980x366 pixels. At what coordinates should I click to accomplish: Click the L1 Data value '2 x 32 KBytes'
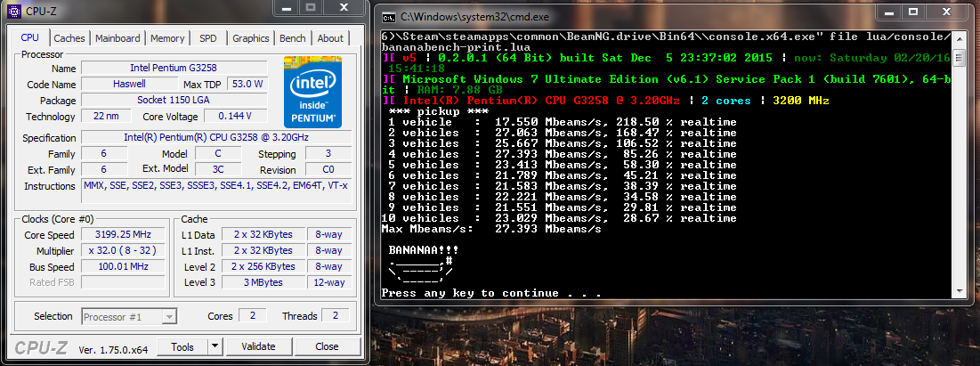263,235
